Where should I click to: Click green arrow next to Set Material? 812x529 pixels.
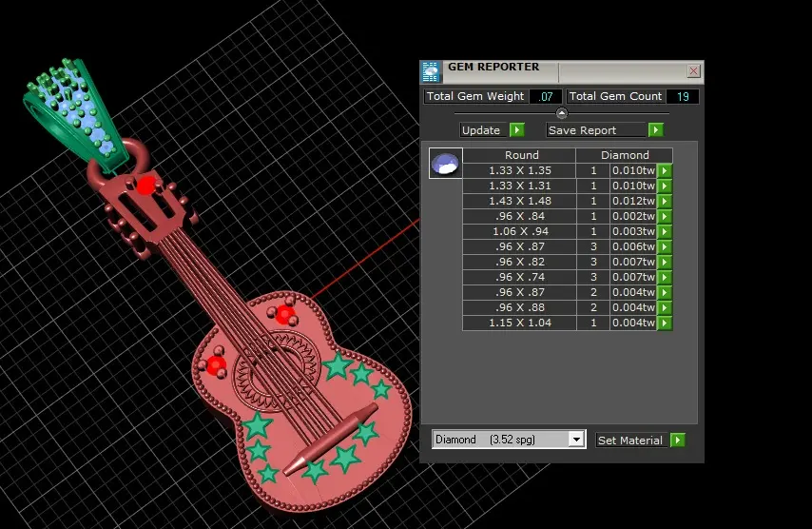[x=677, y=441]
